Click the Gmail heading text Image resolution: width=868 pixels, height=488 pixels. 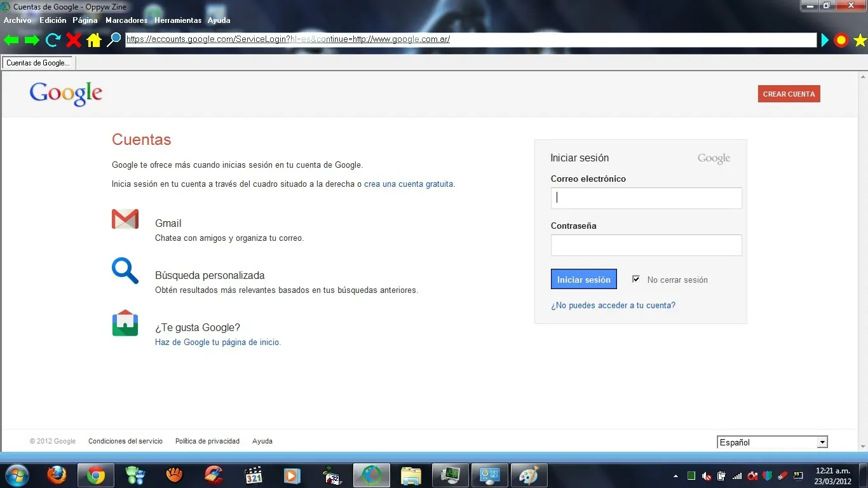pyautogui.click(x=168, y=223)
